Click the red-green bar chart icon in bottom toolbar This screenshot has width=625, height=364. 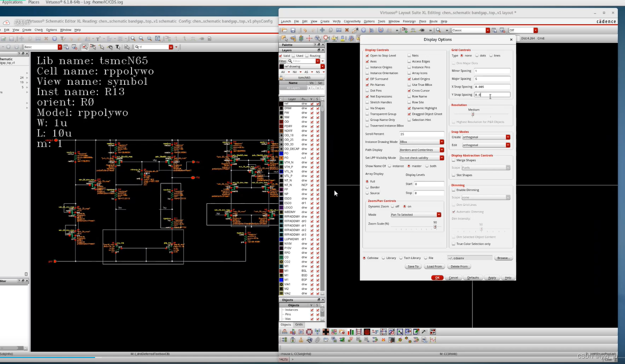(351, 332)
